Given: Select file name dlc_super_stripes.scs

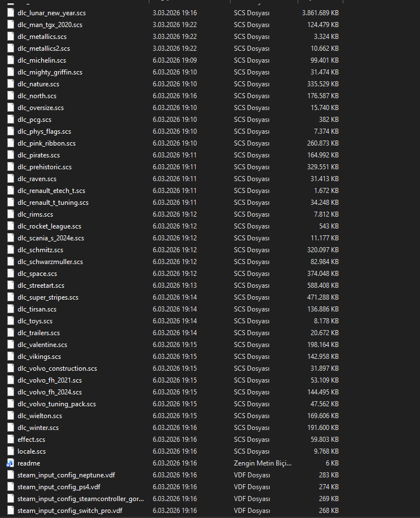Looking at the screenshot, I should (48, 297).
